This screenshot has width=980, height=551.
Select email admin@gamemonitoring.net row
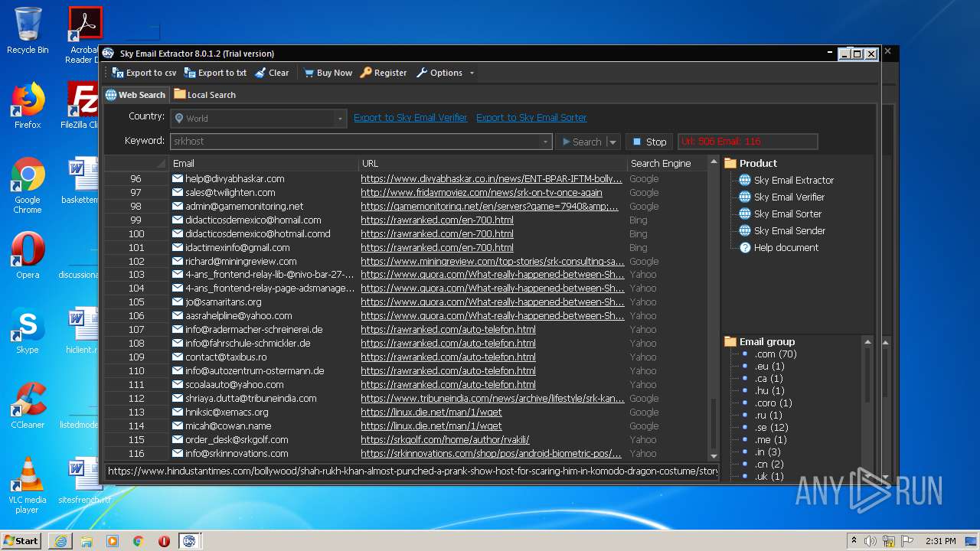point(244,206)
